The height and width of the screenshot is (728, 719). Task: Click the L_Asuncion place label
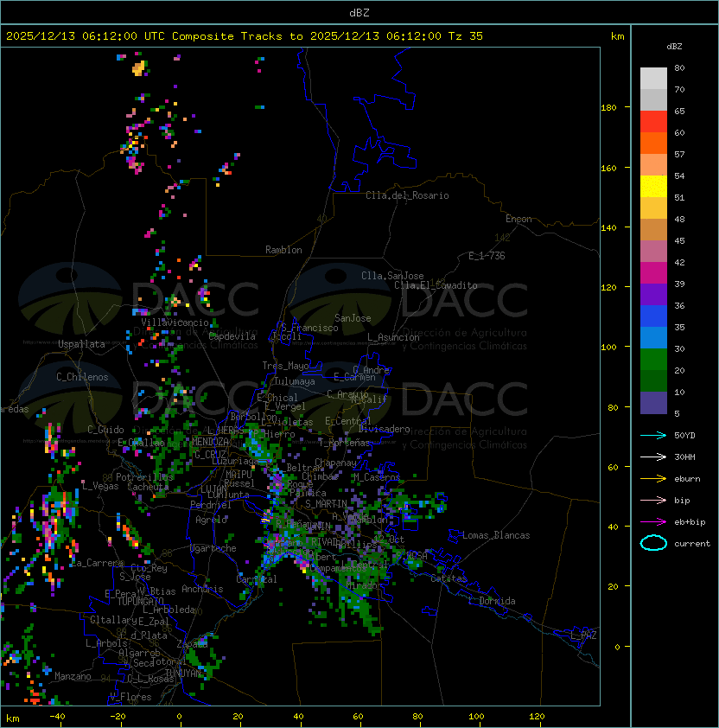[x=393, y=337]
